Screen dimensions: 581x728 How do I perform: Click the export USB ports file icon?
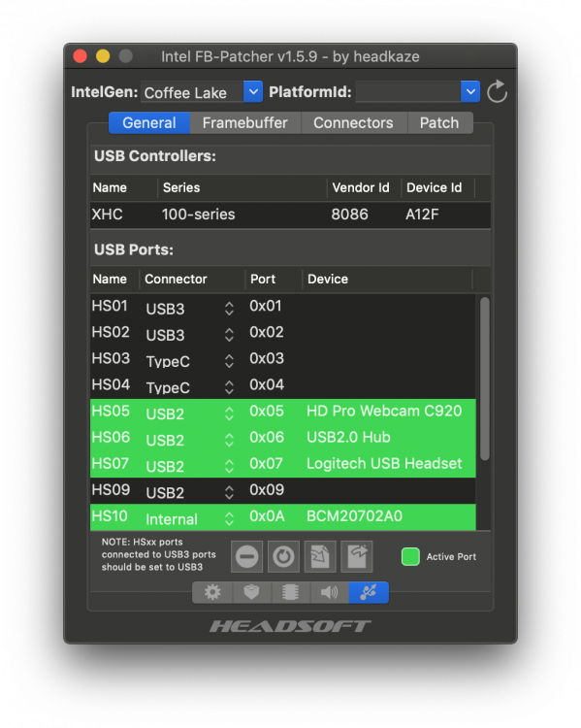pyautogui.click(x=356, y=556)
